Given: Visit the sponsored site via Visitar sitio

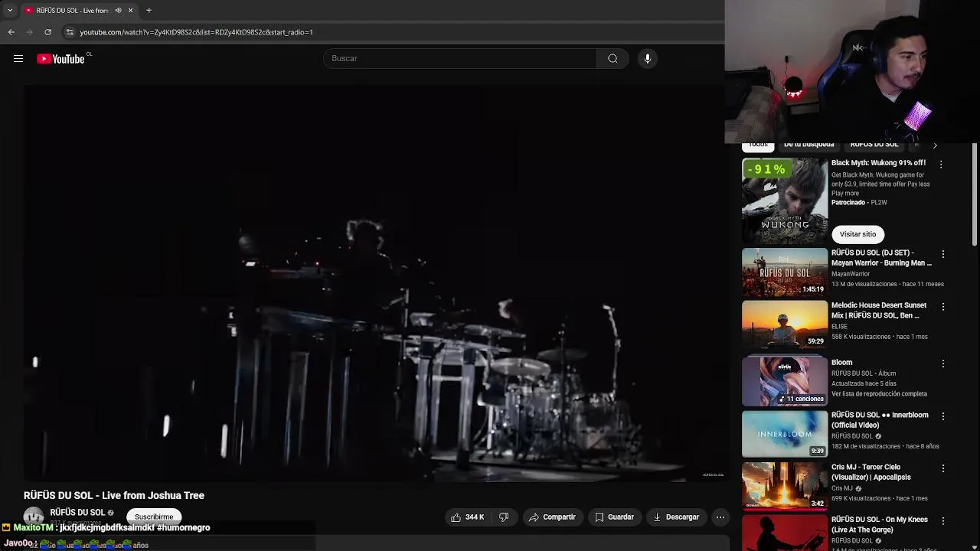Looking at the screenshot, I should (x=857, y=234).
